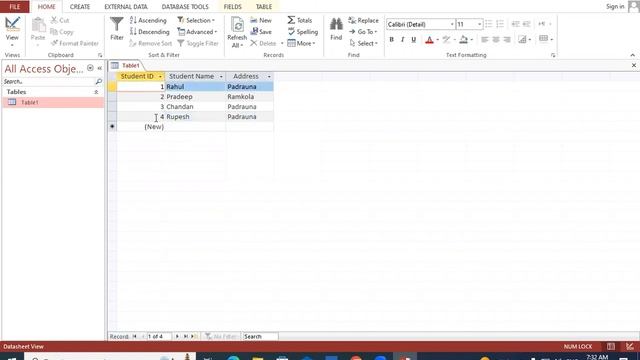Switch to EXTERNAL DATA ribbon tab
This screenshot has width=640, height=360.
point(126,7)
